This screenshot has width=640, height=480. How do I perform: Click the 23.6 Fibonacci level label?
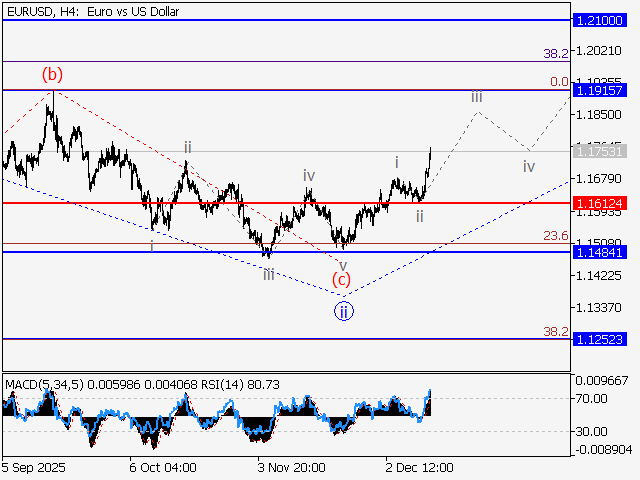[x=556, y=236]
